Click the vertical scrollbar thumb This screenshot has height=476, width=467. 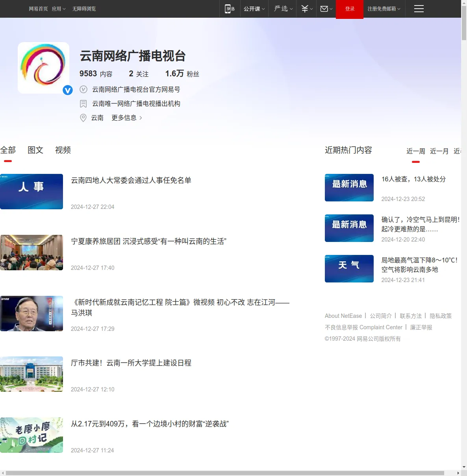pyautogui.click(x=464, y=23)
